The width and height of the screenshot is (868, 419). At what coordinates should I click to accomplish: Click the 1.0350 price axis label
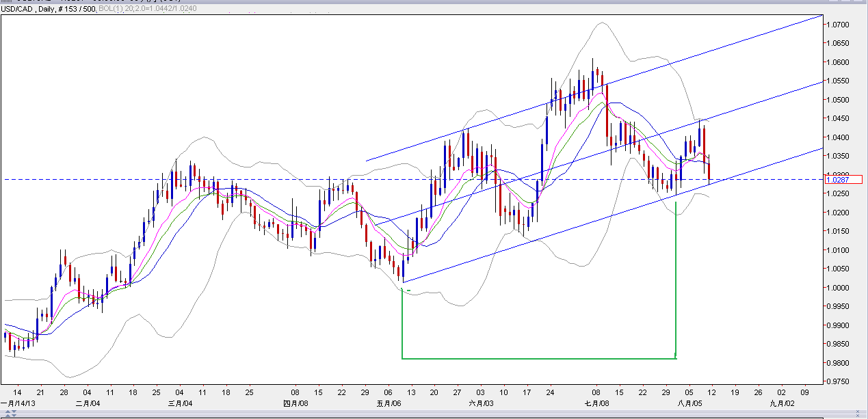pyautogui.click(x=839, y=156)
